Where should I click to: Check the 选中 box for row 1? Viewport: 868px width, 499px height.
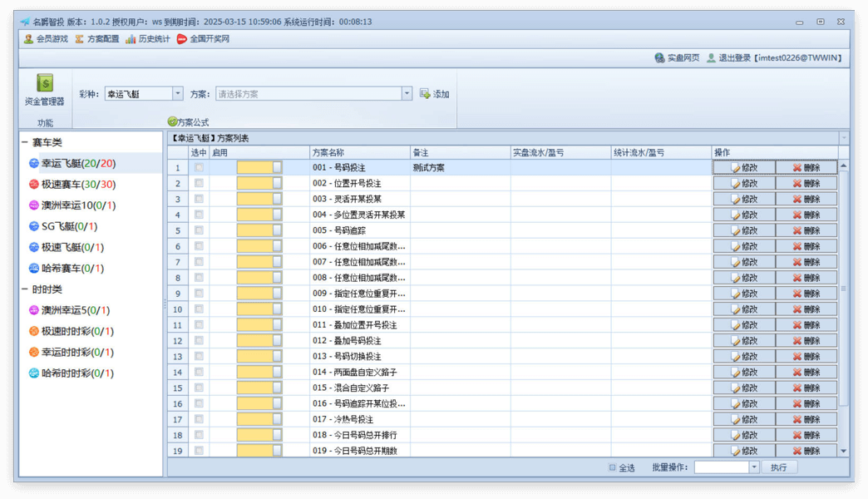point(199,168)
